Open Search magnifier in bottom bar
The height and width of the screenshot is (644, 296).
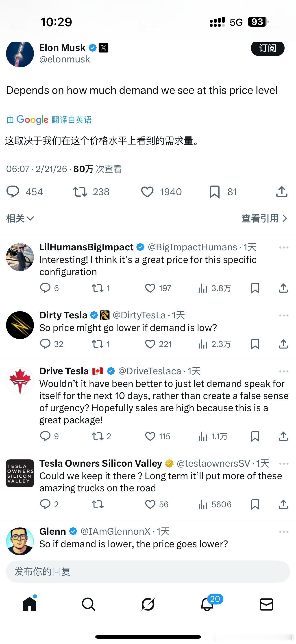click(x=89, y=604)
